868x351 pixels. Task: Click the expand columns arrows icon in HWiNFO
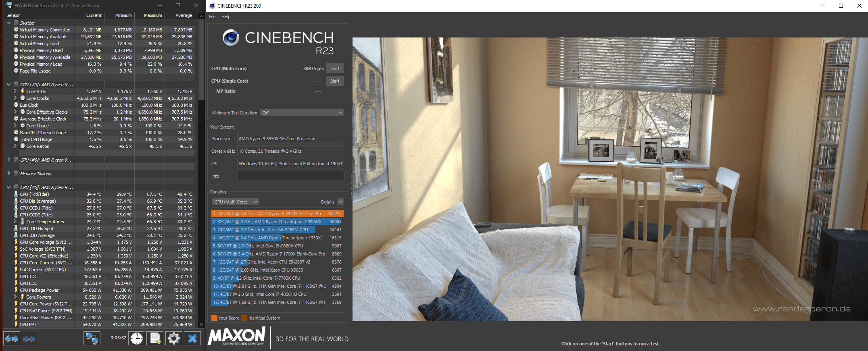pos(12,339)
